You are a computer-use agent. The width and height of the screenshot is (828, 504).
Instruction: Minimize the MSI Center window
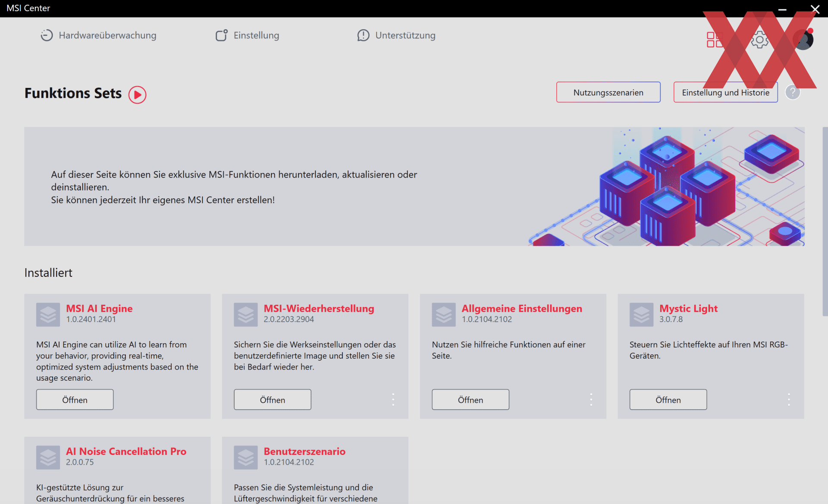782,9
